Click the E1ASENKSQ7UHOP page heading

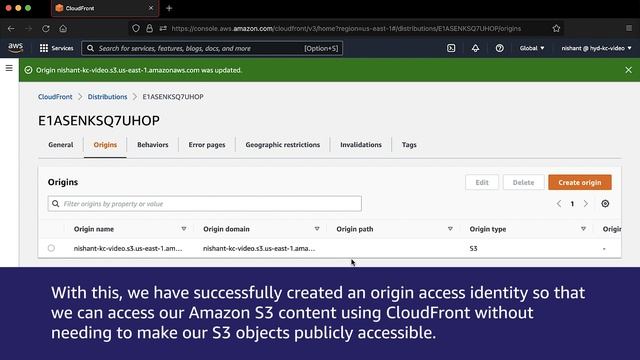(x=99, y=121)
